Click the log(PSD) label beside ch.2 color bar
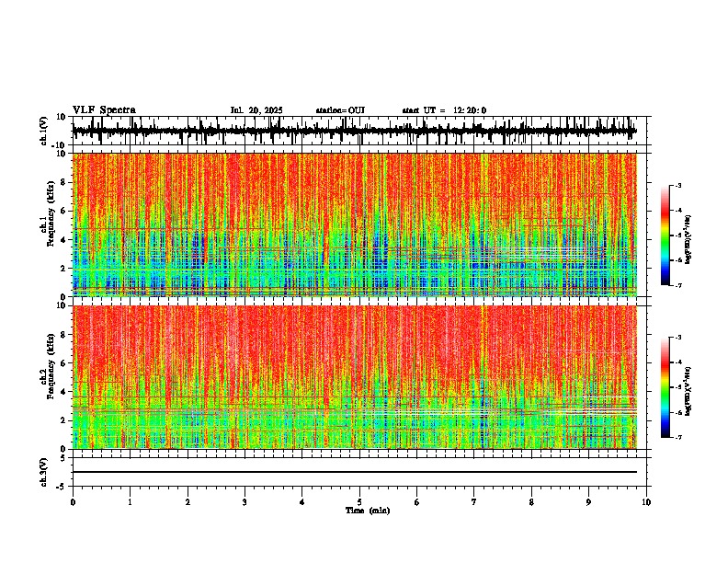The width and height of the screenshot is (728, 563). 688,391
